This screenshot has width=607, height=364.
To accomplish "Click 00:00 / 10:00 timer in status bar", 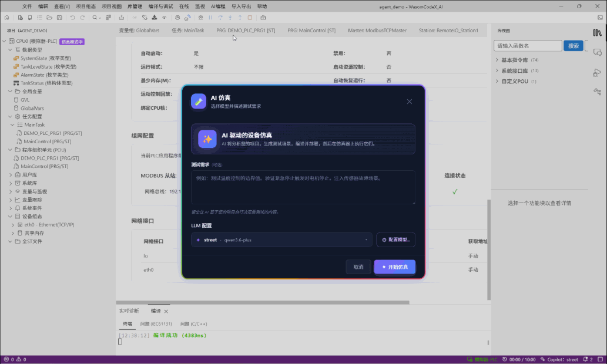I will click(x=519, y=359).
